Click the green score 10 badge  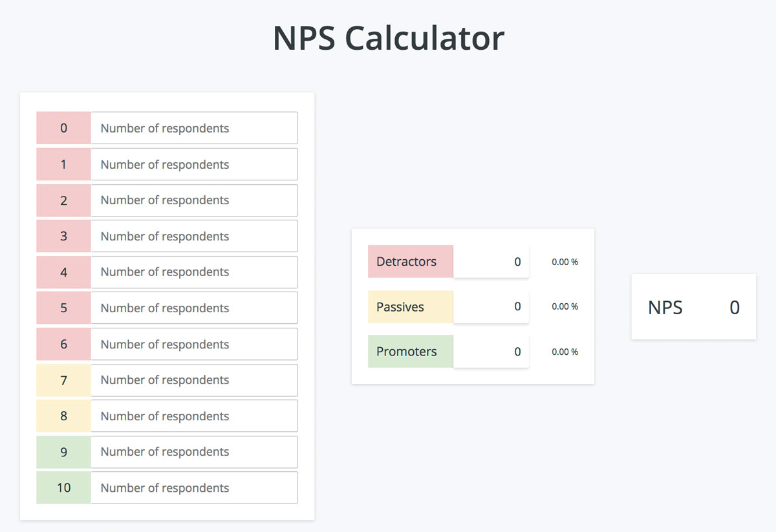click(63, 487)
